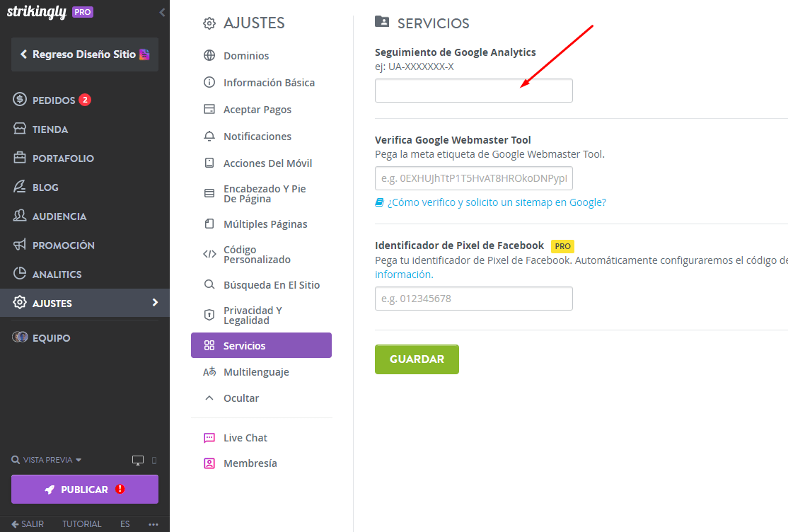Switch to mobile preview icon
Viewport: 788px width, 532px height.
click(153, 460)
